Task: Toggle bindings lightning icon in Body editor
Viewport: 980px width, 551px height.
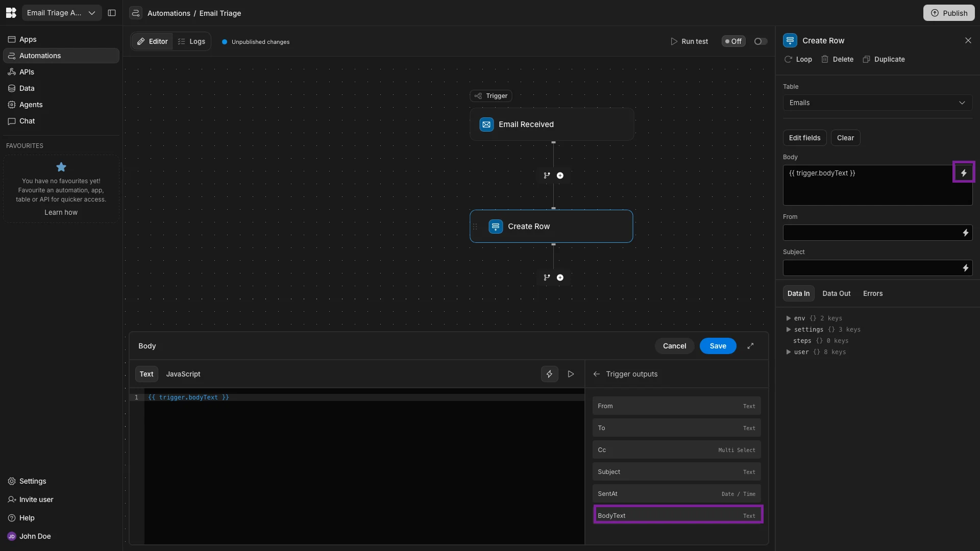Action: pyautogui.click(x=549, y=374)
